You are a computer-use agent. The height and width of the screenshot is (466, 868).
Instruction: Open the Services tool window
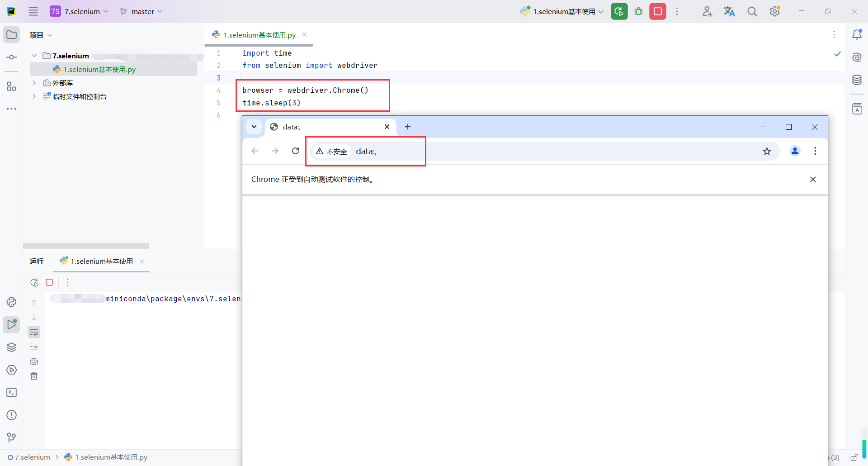[x=12, y=370]
